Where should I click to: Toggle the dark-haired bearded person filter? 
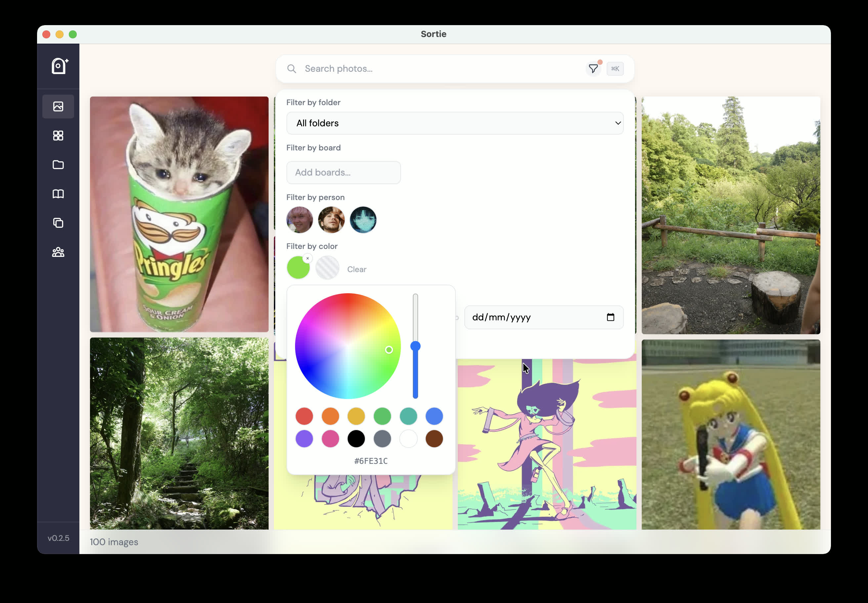point(331,220)
